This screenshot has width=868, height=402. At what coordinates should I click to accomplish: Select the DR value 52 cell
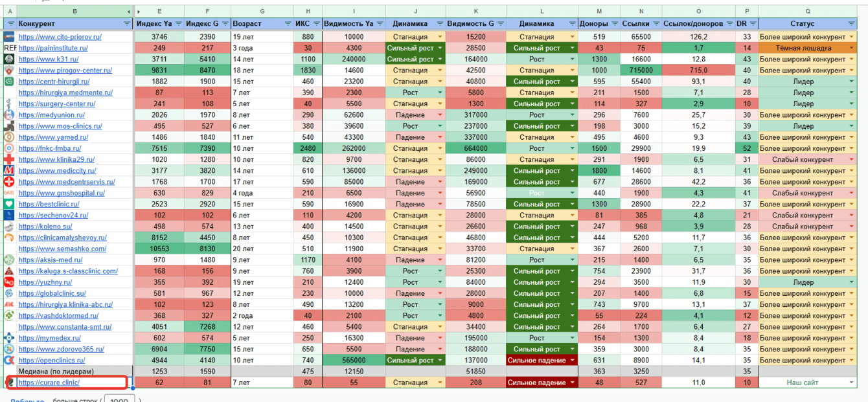[x=747, y=148]
